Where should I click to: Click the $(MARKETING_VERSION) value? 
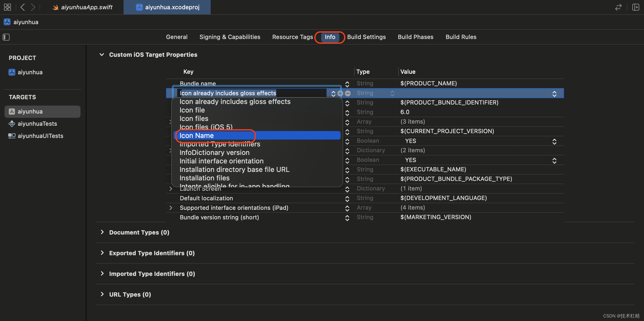pyautogui.click(x=436, y=217)
